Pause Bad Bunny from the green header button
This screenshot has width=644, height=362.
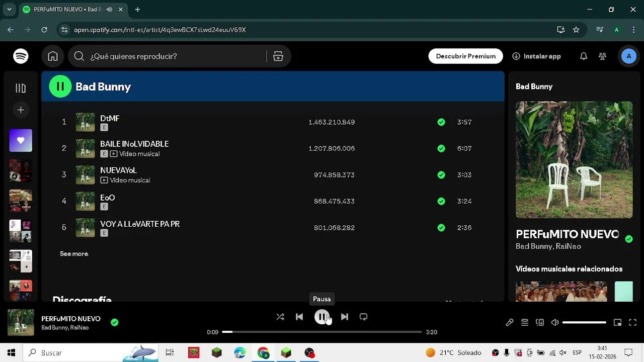(60, 86)
